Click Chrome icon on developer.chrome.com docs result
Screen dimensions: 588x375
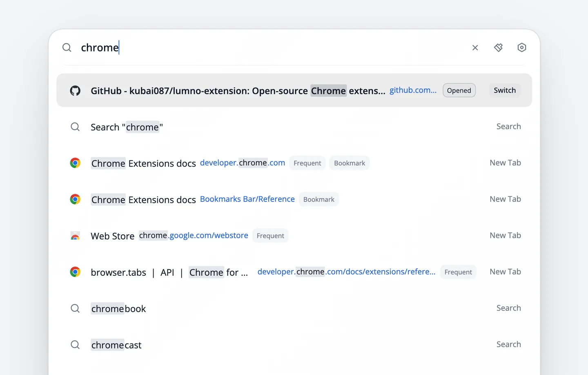tap(75, 163)
